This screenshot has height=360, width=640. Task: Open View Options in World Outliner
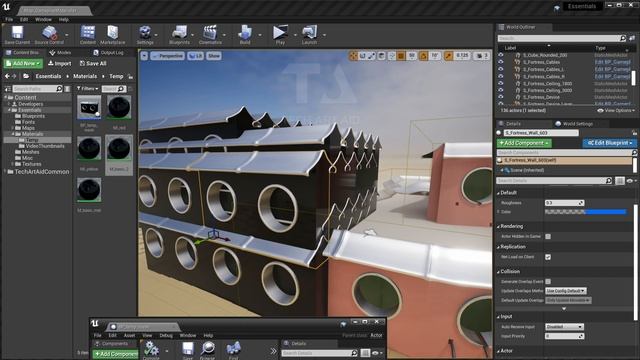(x=616, y=111)
